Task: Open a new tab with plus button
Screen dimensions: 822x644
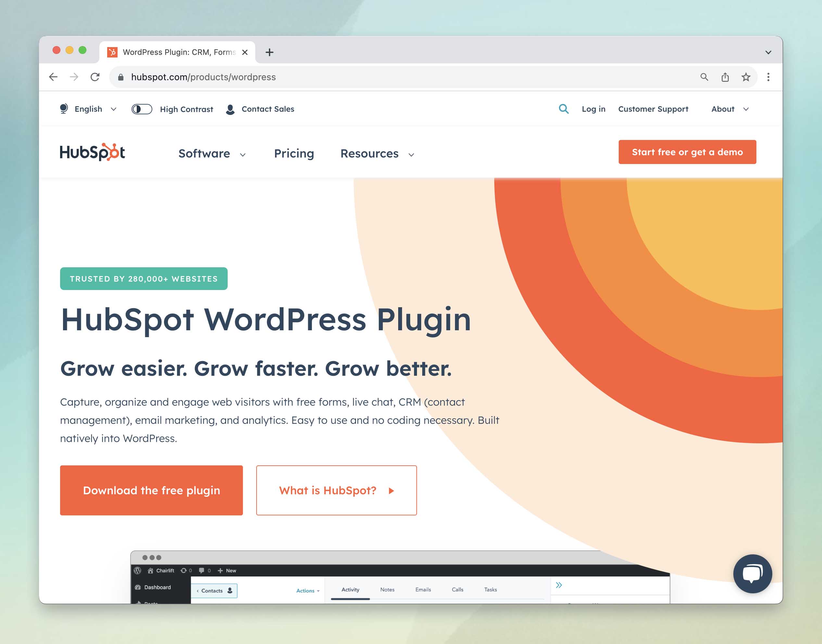Action: point(269,52)
